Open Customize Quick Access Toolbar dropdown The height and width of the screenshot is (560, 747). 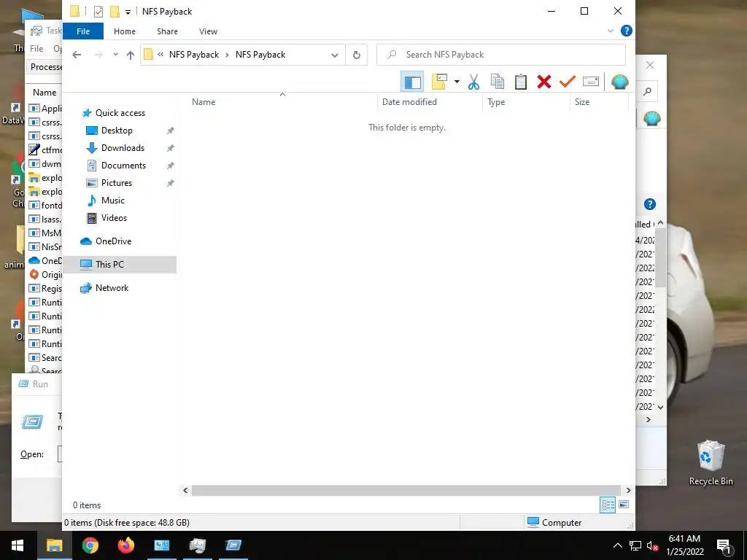pyautogui.click(x=128, y=12)
